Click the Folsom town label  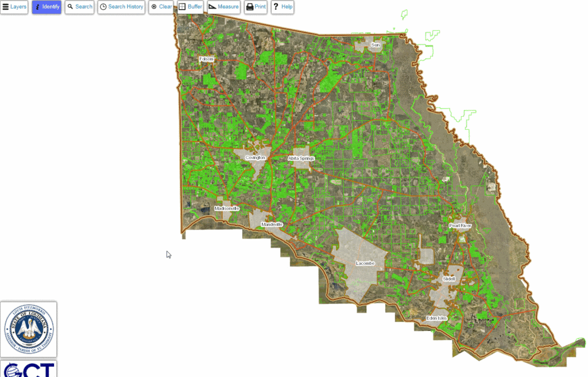[206, 59]
